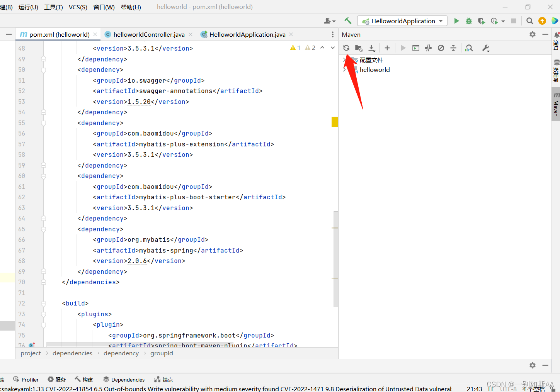Run HelloworldApplication with green play button

click(456, 21)
